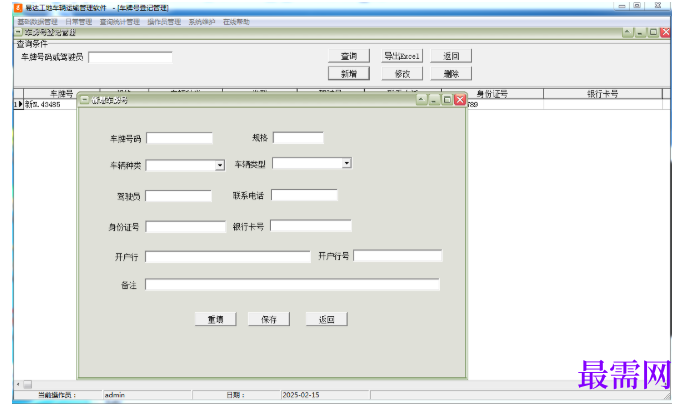Click up-arrow icon on 车牌号登记管理 title bar
Viewport: 690px width, 406px height.
[628, 32]
